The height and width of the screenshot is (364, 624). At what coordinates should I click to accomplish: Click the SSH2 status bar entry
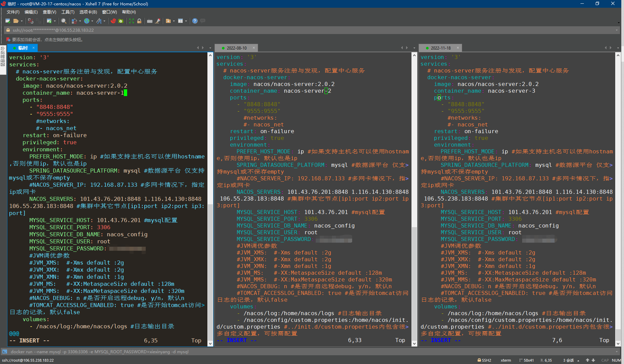click(x=484, y=360)
